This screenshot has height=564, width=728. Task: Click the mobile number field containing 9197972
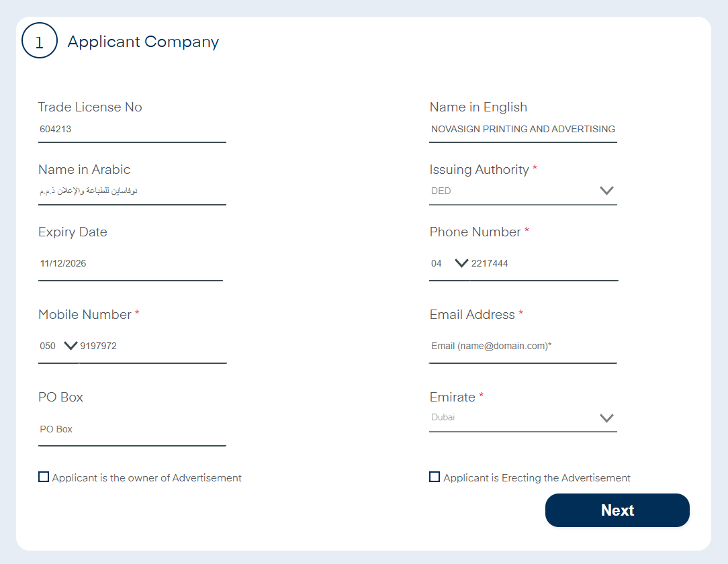(x=152, y=346)
